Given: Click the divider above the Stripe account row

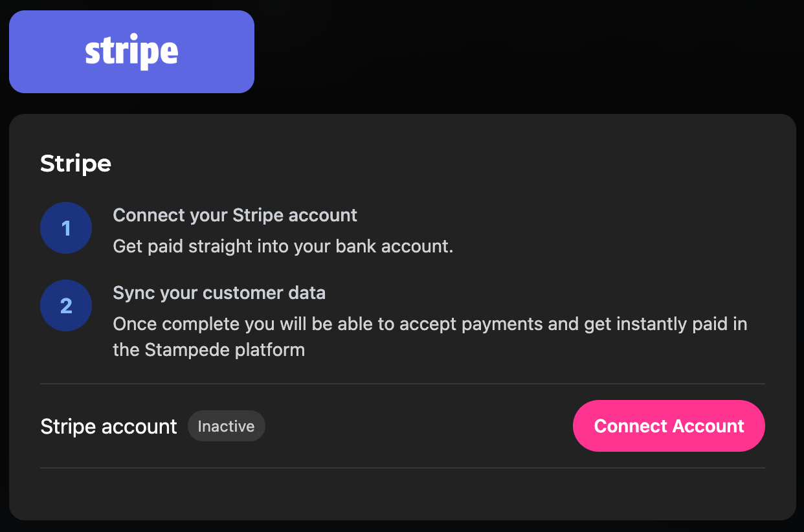Looking at the screenshot, I should click(402, 384).
